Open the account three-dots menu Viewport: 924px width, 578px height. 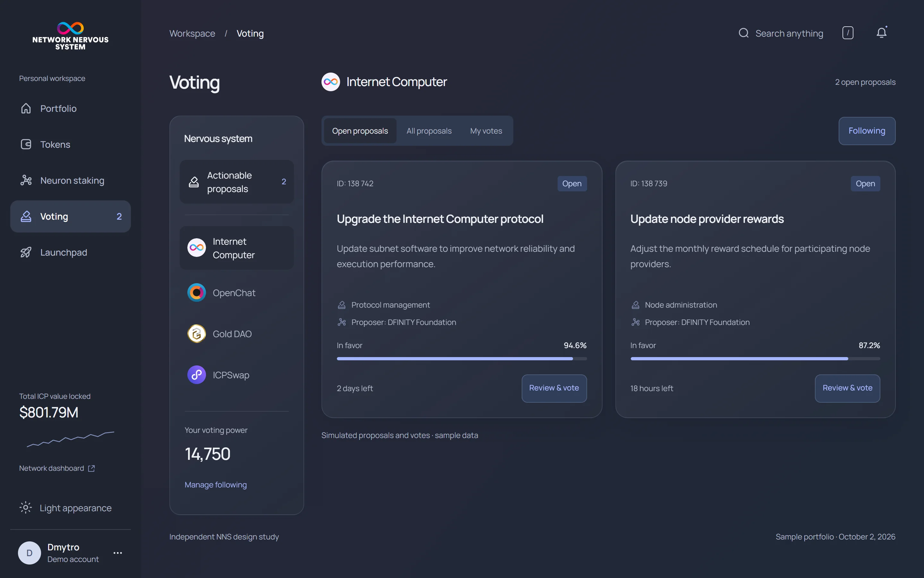click(118, 553)
